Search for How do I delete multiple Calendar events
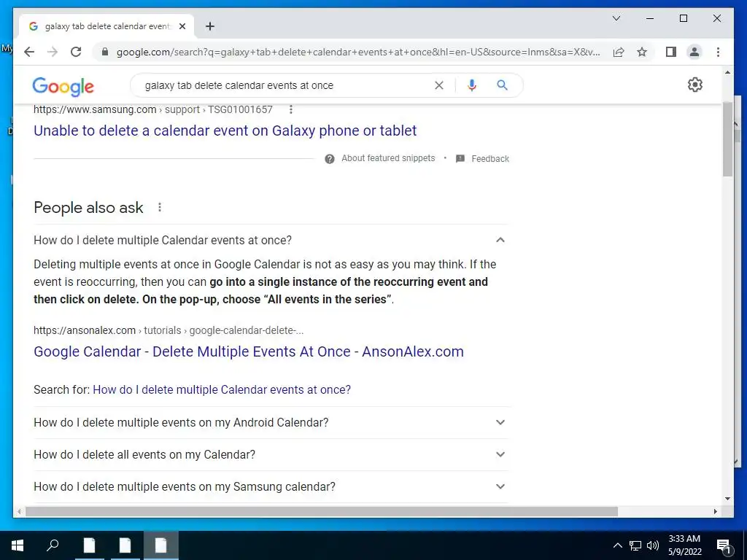 (222, 389)
